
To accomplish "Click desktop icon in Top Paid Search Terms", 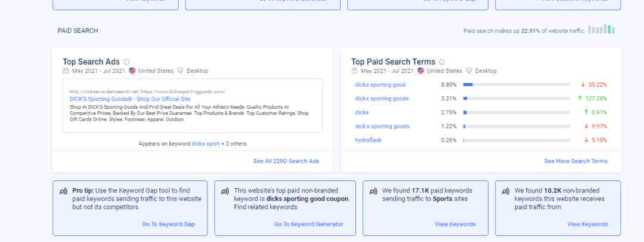I will tap(468, 71).
